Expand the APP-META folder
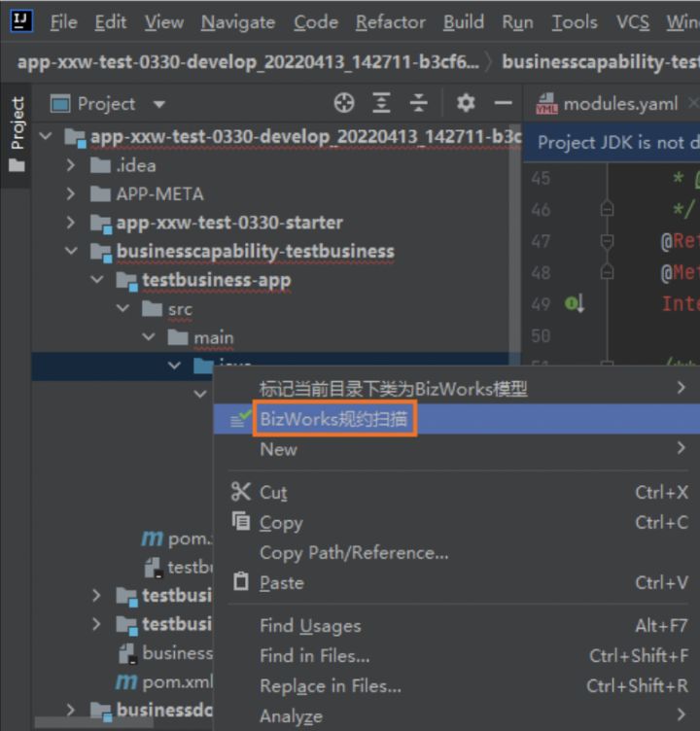700x731 pixels. point(71,193)
